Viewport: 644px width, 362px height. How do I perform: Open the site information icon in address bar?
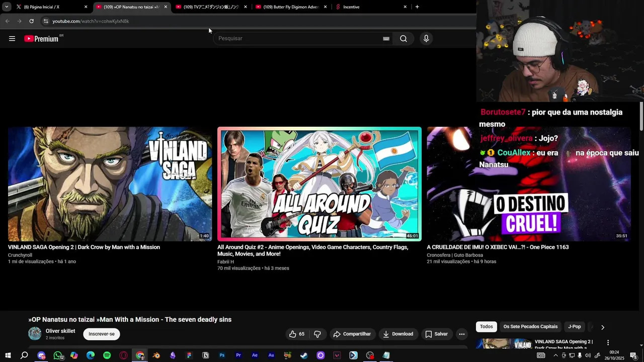(46, 21)
